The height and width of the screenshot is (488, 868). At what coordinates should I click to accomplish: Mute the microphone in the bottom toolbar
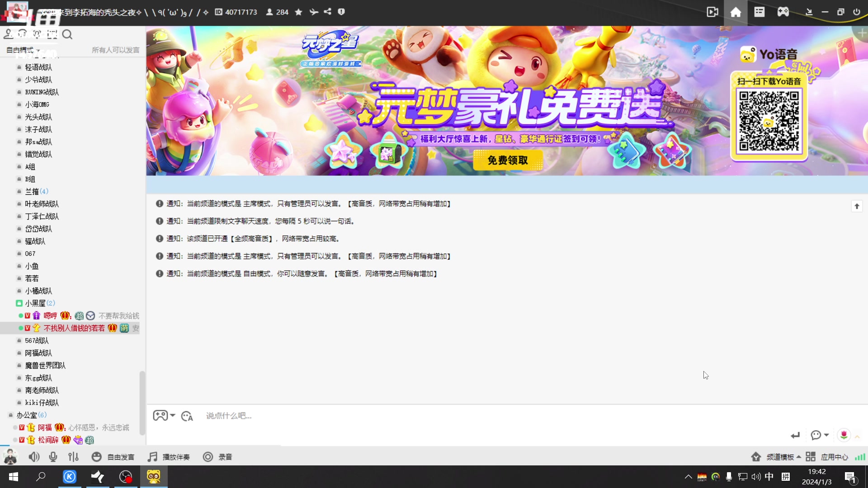pyautogui.click(x=53, y=457)
